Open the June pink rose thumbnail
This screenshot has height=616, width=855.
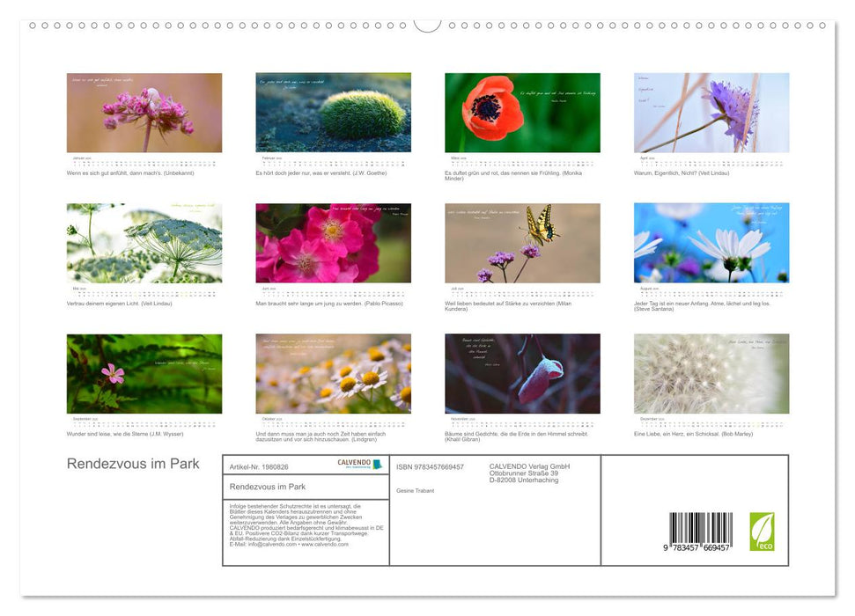pos(333,243)
